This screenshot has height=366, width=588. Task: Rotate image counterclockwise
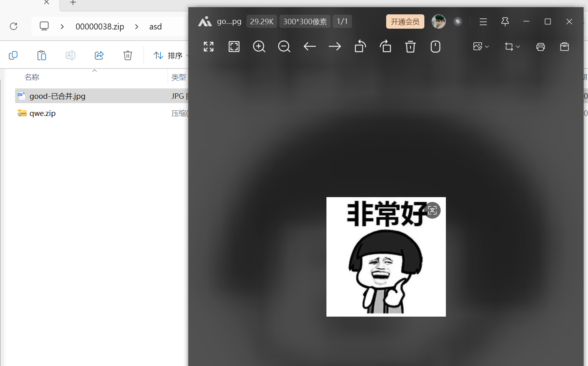(x=360, y=47)
